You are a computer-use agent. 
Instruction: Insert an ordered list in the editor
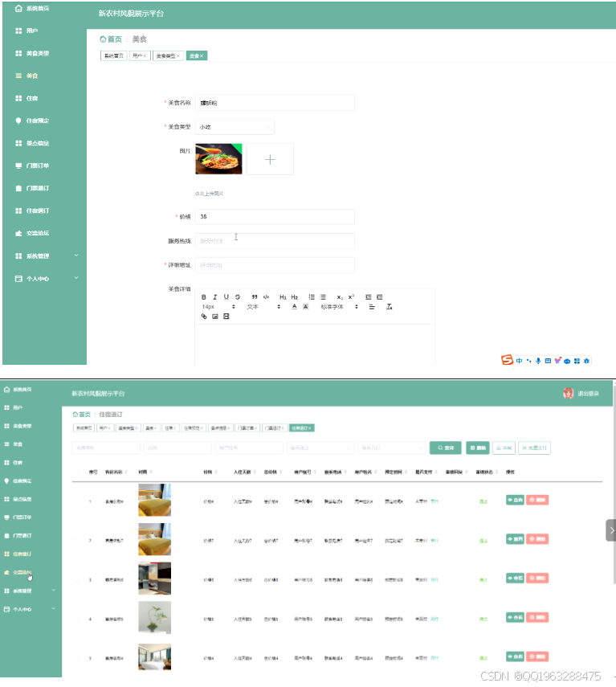coord(312,297)
